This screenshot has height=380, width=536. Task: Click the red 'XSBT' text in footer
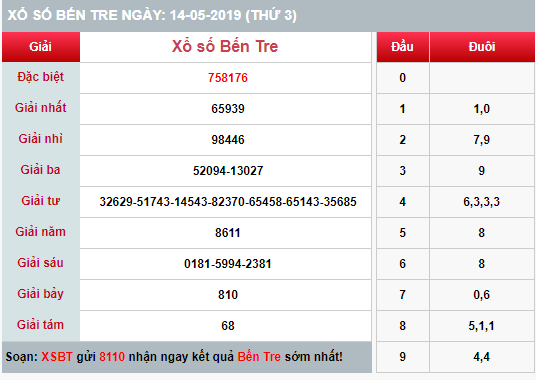click(57, 357)
